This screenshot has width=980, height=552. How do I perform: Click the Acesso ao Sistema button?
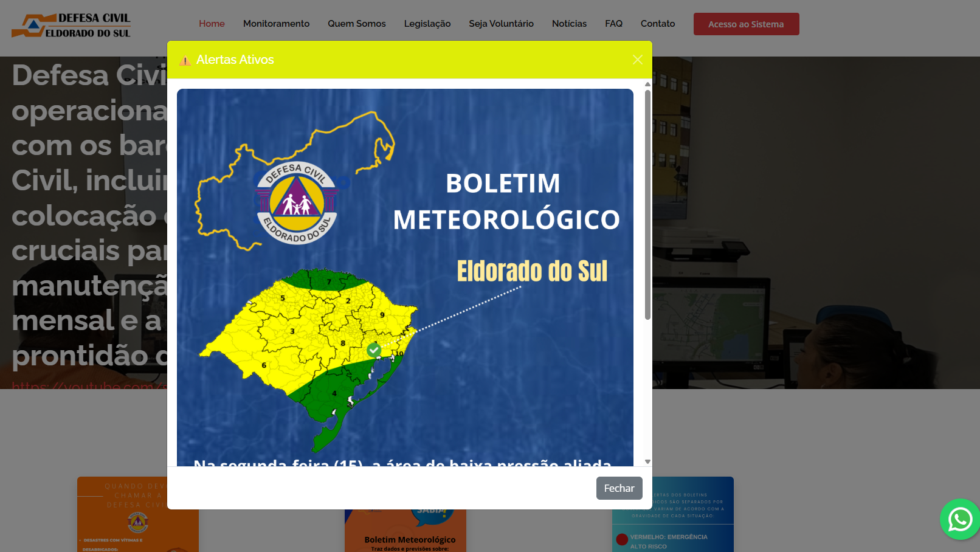point(746,24)
